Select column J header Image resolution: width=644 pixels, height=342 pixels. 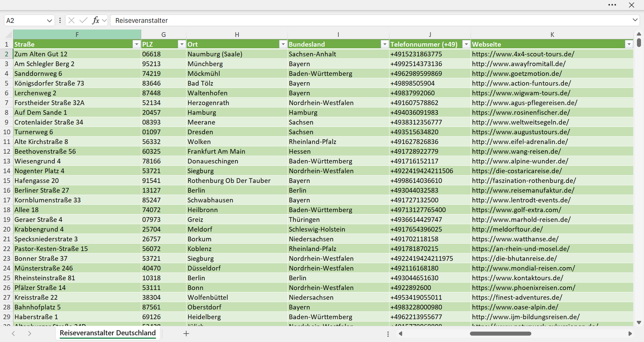pos(430,34)
